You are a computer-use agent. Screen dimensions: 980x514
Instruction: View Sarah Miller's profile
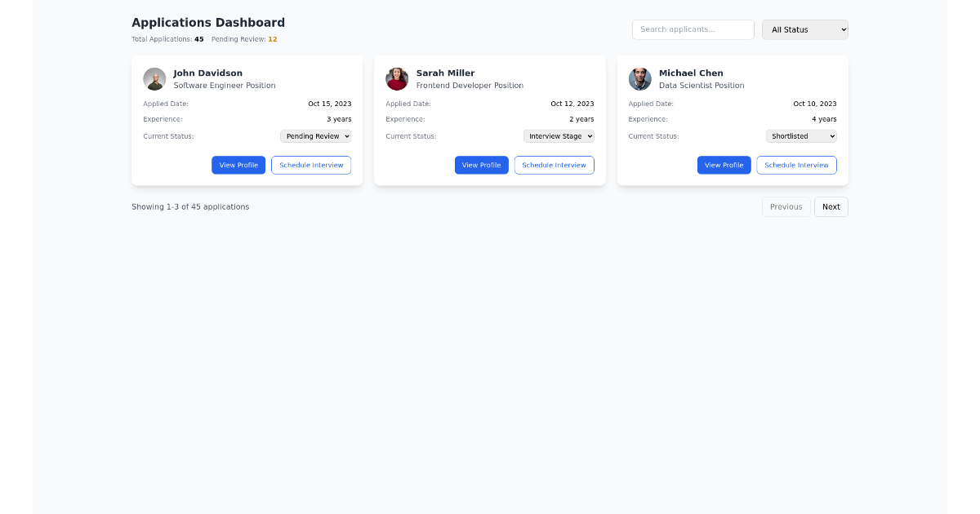coord(481,165)
